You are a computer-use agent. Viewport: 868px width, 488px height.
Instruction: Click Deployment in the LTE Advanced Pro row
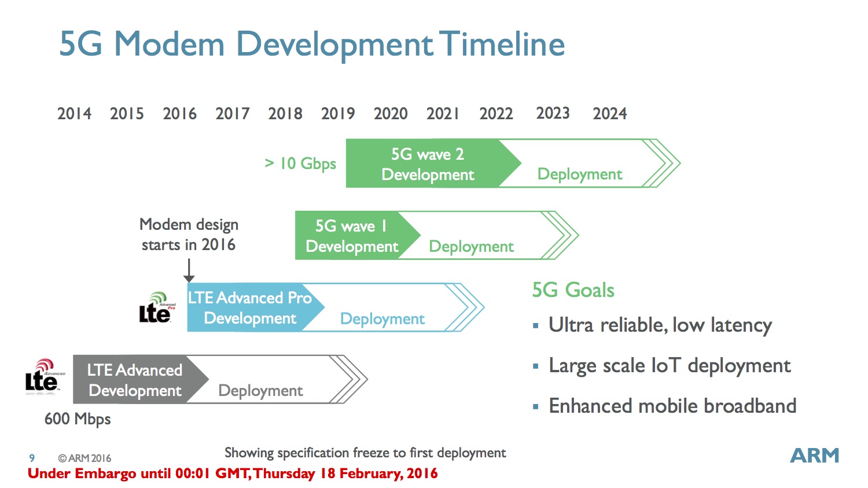pos(382,319)
